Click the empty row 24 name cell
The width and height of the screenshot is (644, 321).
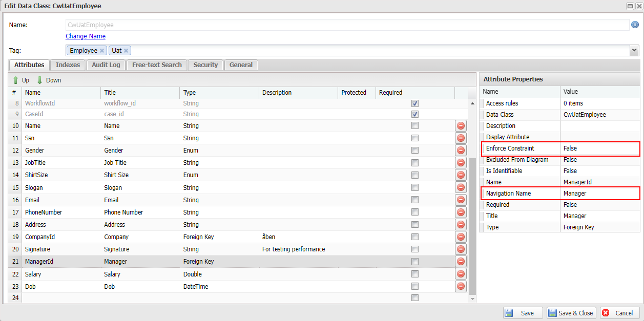(x=61, y=298)
